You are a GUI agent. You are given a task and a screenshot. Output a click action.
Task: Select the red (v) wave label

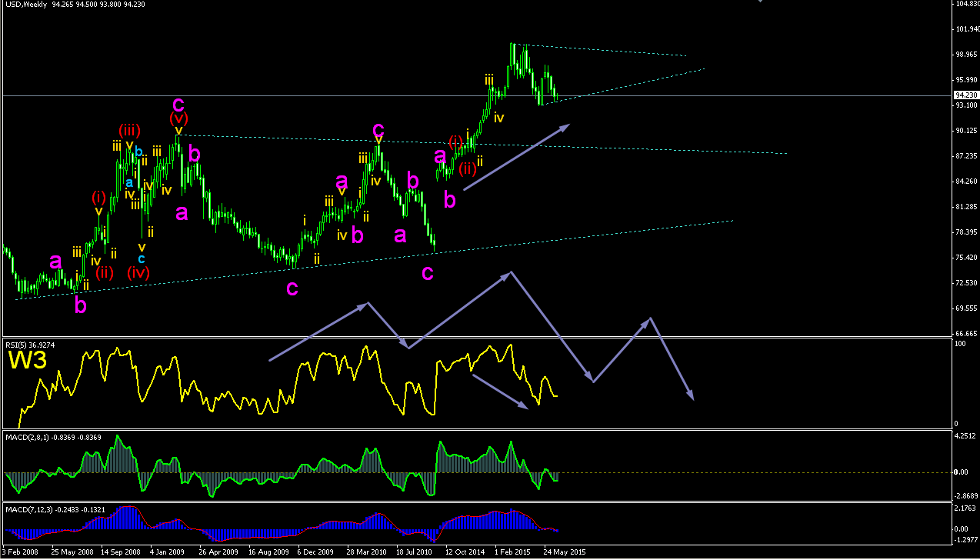coord(178,118)
